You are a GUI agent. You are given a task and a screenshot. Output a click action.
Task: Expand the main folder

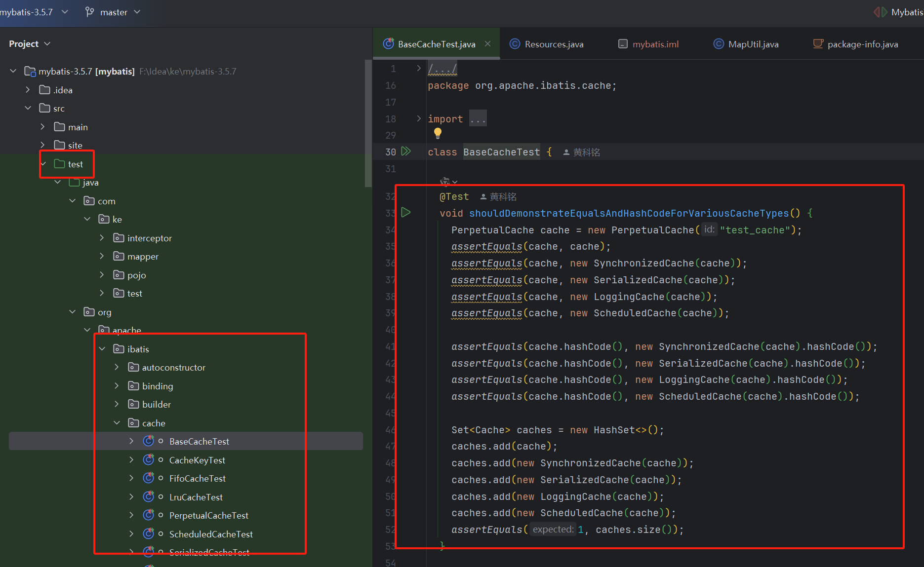pyautogui.click(x=42, y=127)
